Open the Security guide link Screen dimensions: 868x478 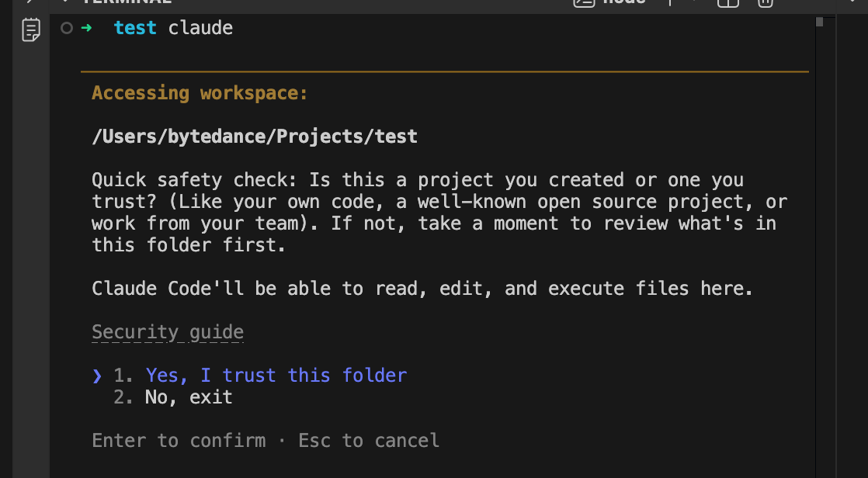[x=168, y=332]
